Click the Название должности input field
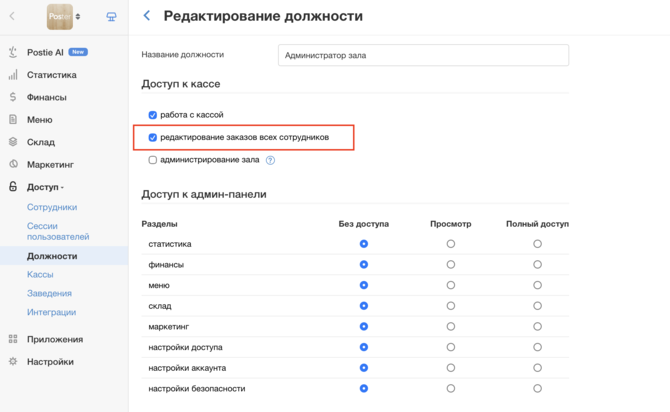Screen dimensions: 670x412 [x=423, y=55]
